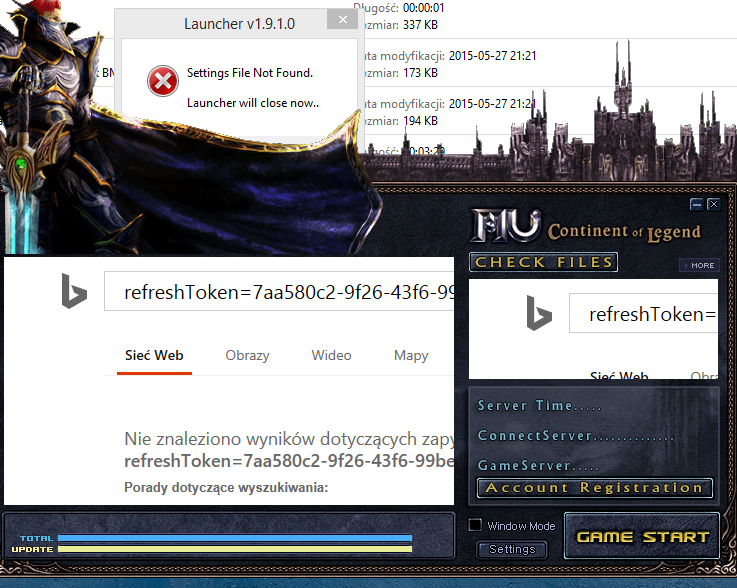Switch to the Obrazy tab

click(247, 355)
